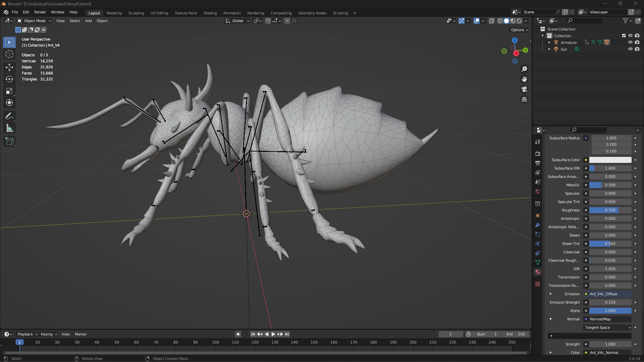Toggle camera view button in viewport
Screen dimensions: 644x362
(524, 89)
